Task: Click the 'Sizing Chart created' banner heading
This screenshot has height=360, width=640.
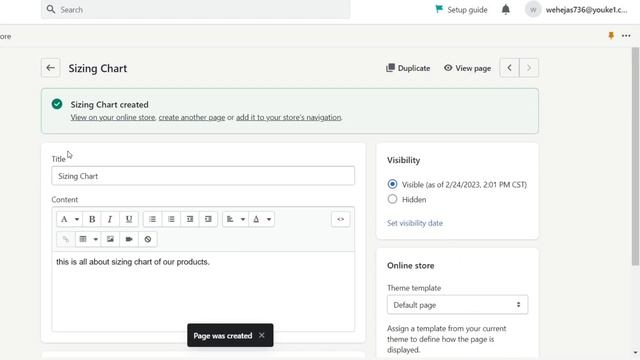Action: (x=109, y=104)
